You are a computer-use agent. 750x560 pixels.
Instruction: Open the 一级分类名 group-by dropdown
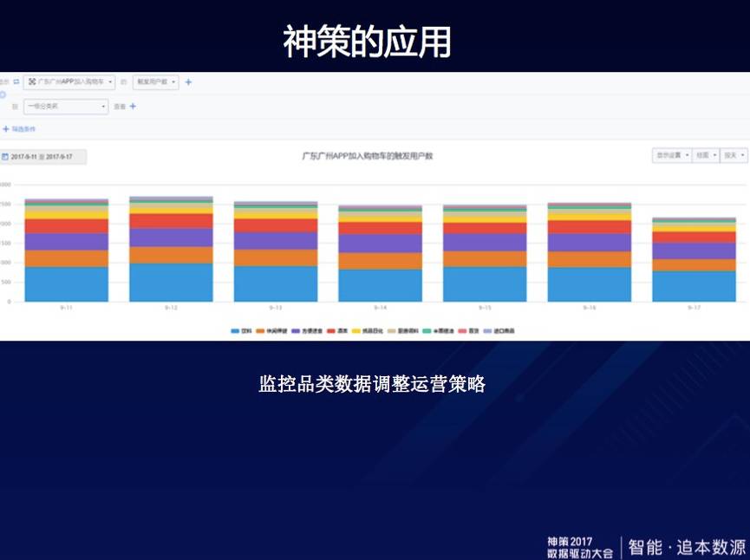coord(66,106)
